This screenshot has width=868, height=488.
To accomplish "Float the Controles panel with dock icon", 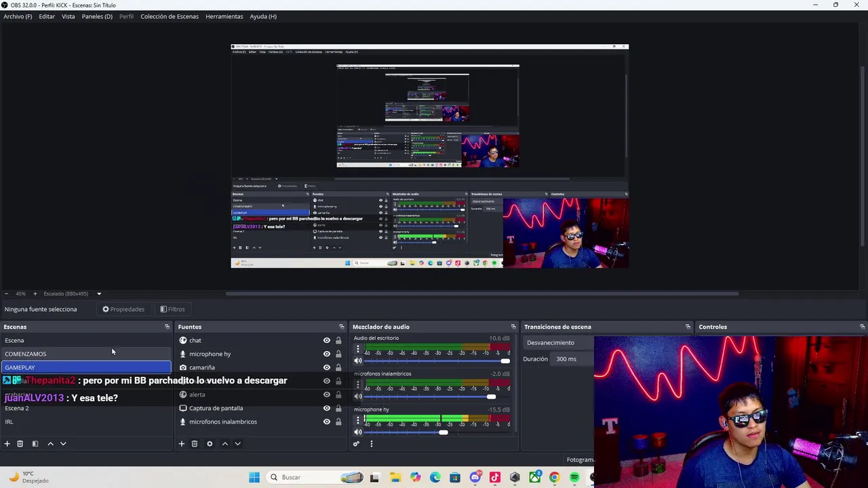I will click(862, 327).
